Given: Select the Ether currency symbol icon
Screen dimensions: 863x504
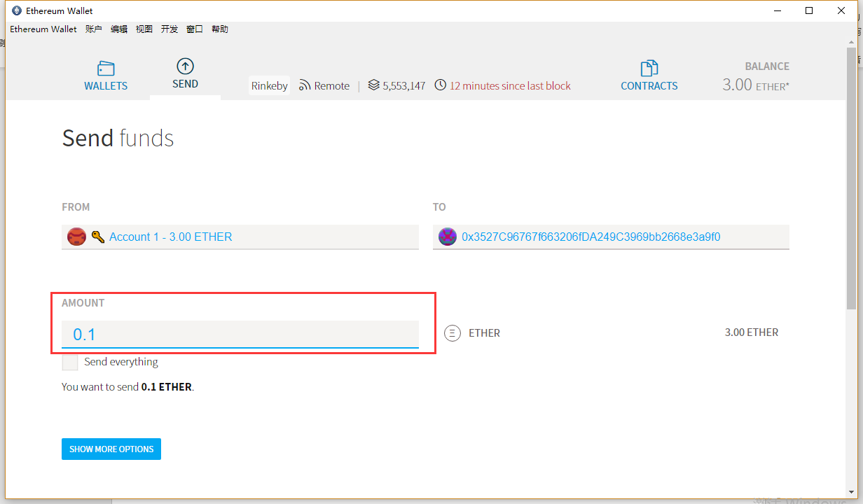Looking at the screenshot, I should (x=453, y=333).
